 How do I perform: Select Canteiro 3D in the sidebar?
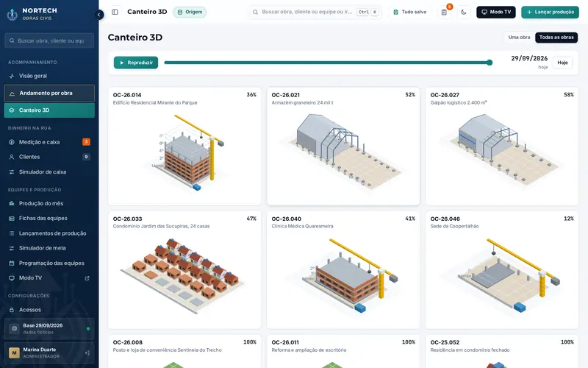(x=49, y=110)
